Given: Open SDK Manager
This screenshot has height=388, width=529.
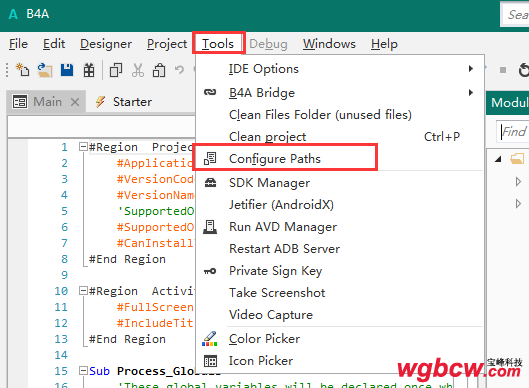Looking at the screenshot, I should click(x=340, y=183).
